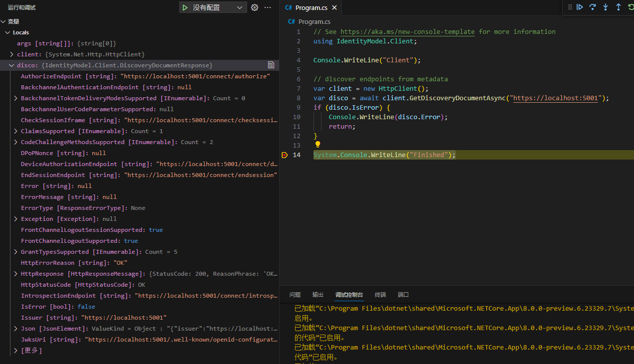This screenshot has height=364, width=634.
Task: Collapse the disco variable node
Action: (x=11, y=65)
